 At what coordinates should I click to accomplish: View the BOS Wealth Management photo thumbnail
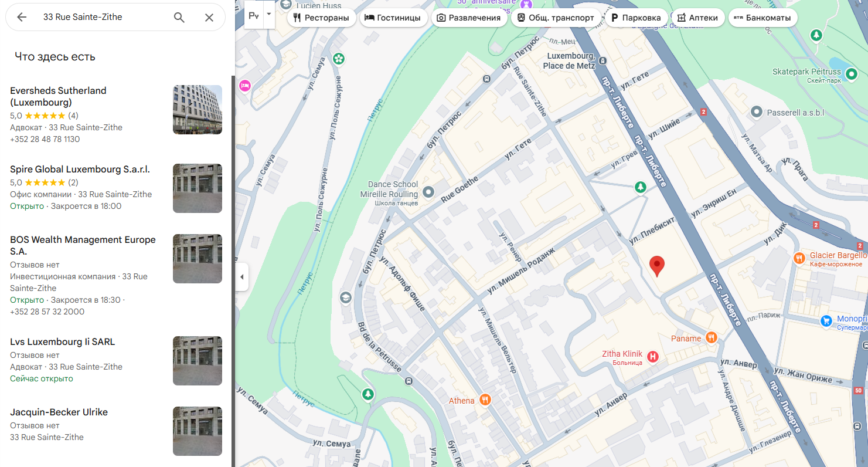click(x=198, y=259)
